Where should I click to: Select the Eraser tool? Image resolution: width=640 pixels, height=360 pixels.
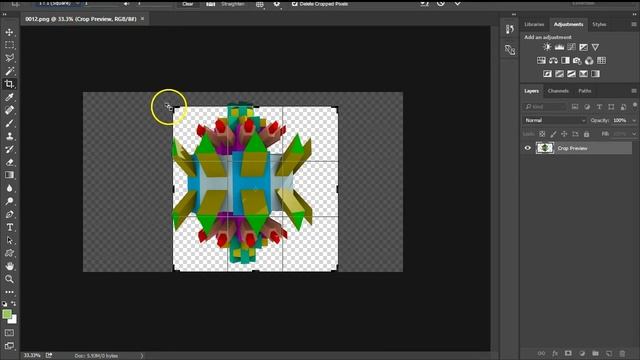click(x=9, y=162)
